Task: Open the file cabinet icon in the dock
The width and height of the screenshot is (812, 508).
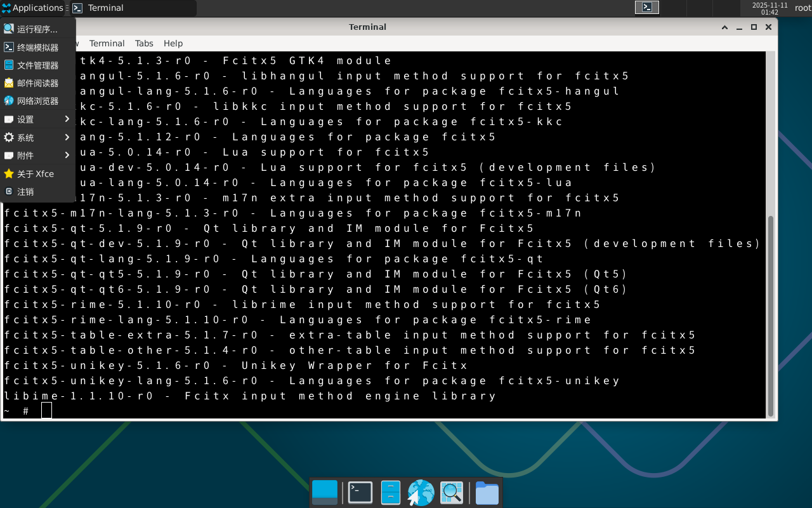Action: 390,493
